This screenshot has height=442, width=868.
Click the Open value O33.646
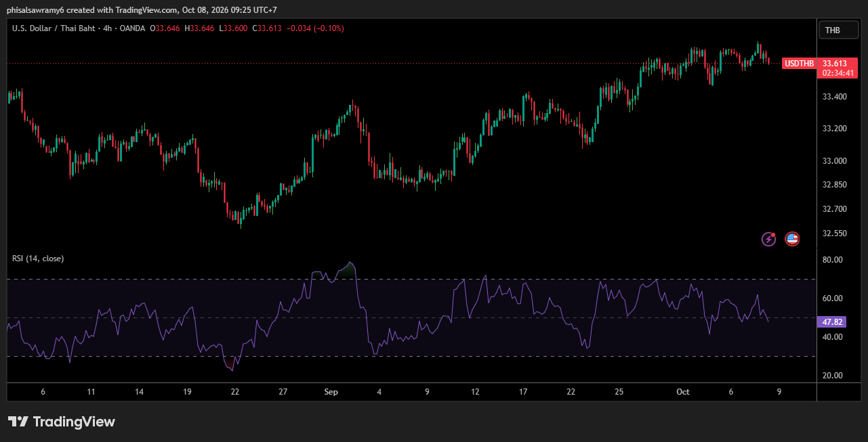click(x=164, y=28)
